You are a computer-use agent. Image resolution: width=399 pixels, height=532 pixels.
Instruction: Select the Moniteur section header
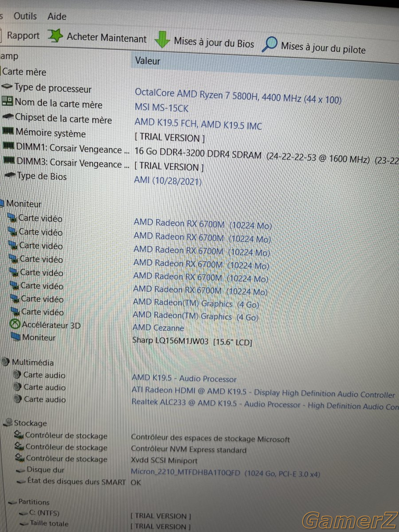point(23,204)
